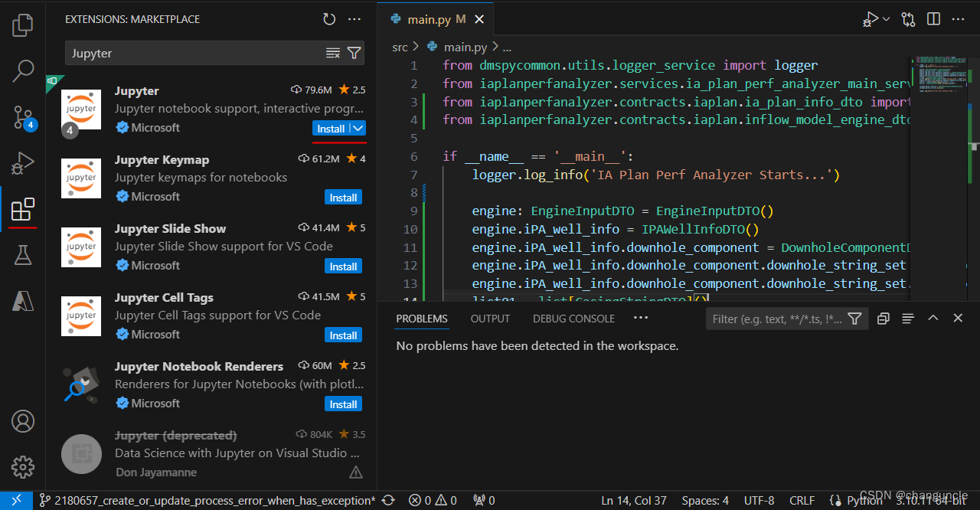
Task: Install the Jupyter Slide Show extension
Action: pyautogui.click(x=343, y=266)
